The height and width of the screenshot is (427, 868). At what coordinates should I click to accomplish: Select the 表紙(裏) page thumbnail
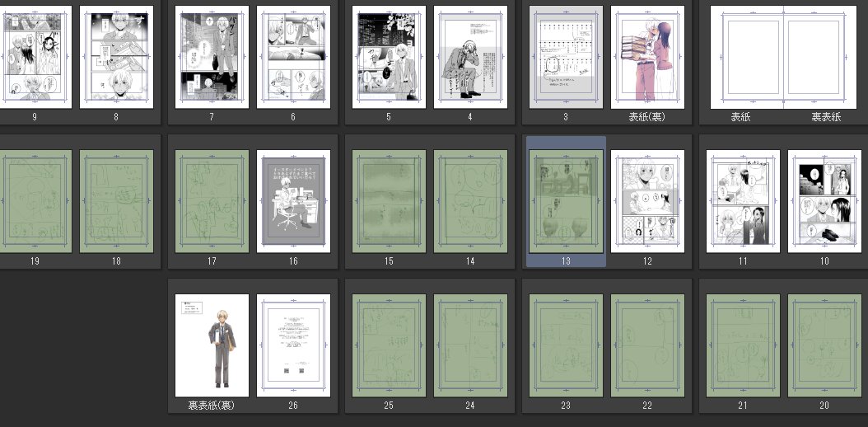pyautogui.click(x=647, y=57)
